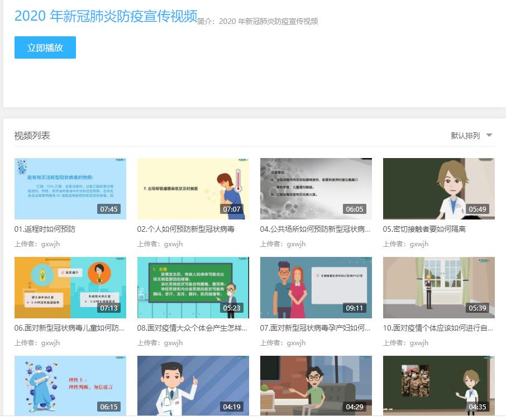506x420 pixels.
Task: Click title link 02.个人如何预防新型冠状病毒
Action: [x=185, y=229]
